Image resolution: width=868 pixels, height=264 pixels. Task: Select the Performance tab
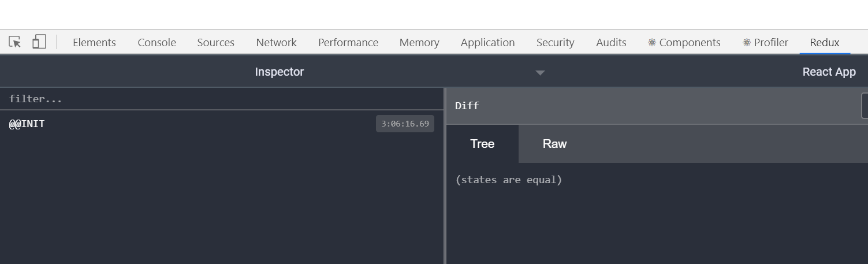(x=348, y=43)
